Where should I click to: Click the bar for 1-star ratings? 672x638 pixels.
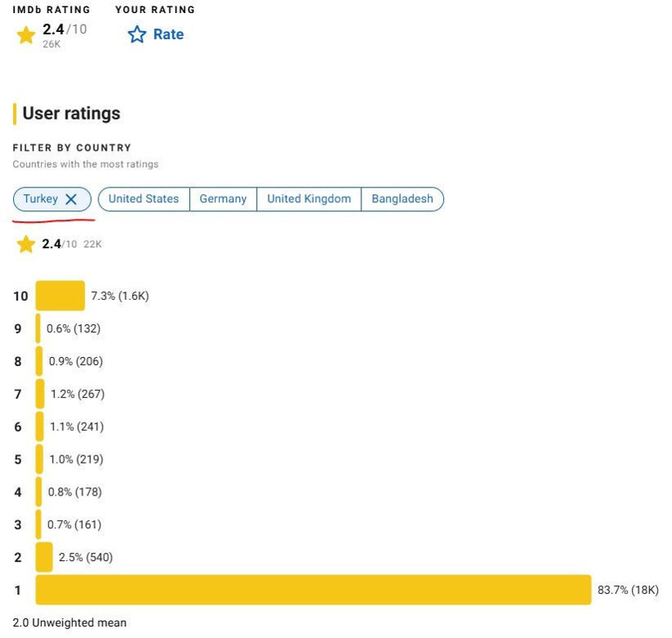click(313, 590)
